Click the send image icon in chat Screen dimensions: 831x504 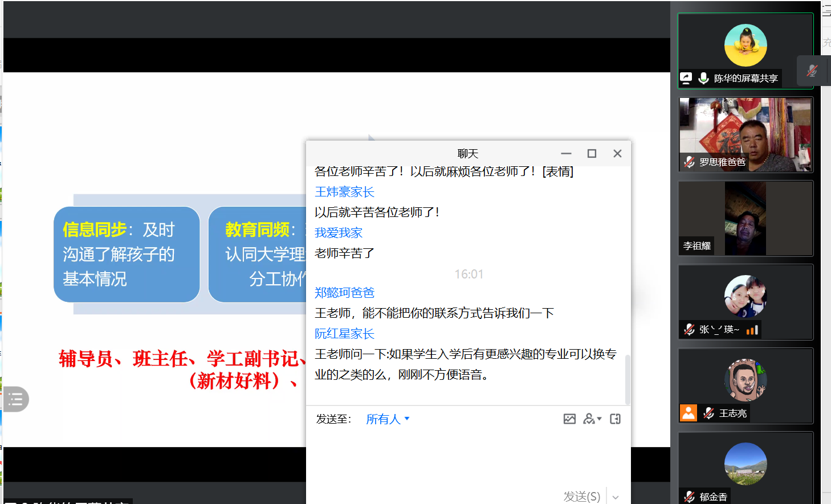tap(569, 419)
